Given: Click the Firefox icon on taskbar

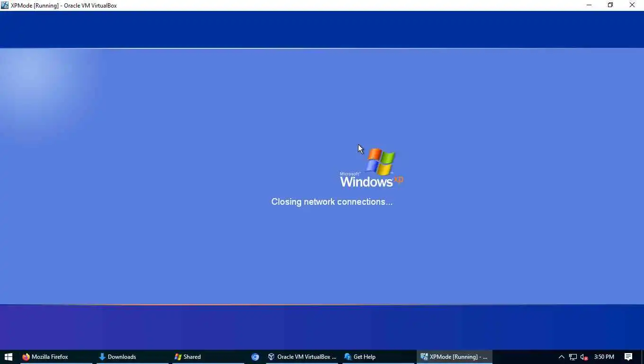Looking at the screenshot, I should [x=26, y=357].
